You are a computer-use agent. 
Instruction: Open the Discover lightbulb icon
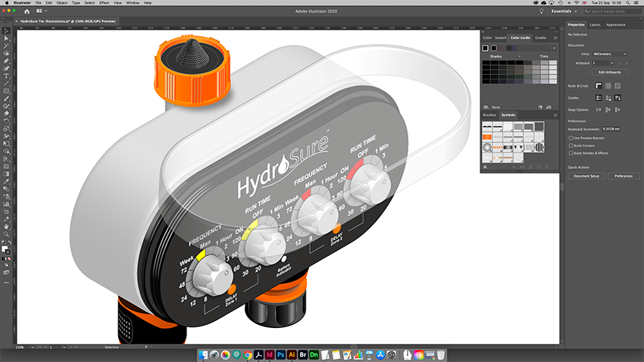coord(541,11)
